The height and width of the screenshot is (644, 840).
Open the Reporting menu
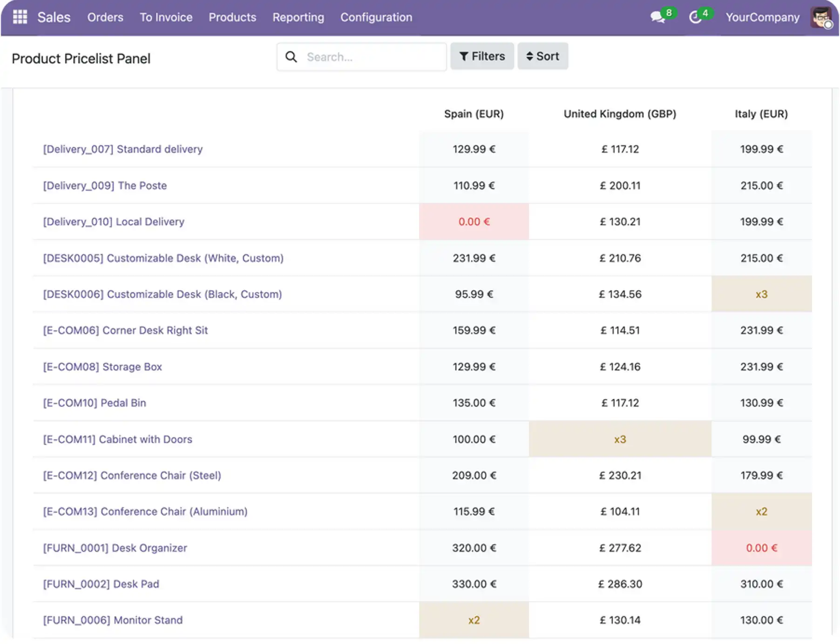click(x=298, y=17)
